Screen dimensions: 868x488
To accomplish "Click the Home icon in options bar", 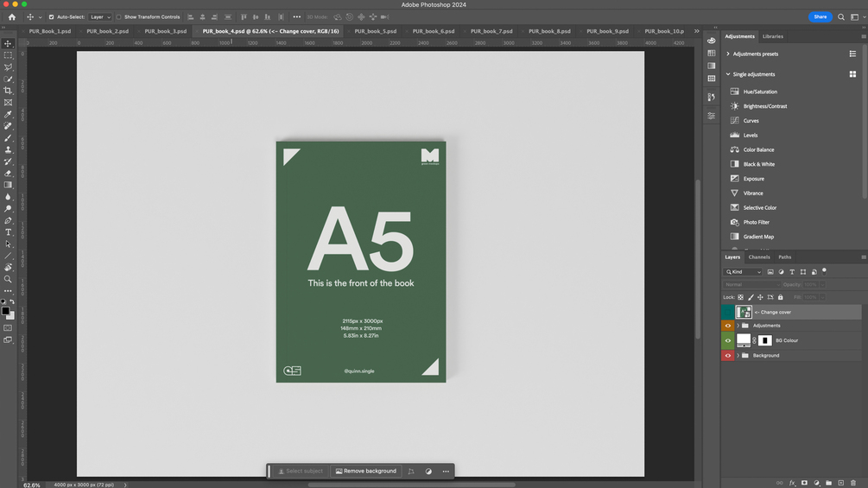I will click(x=11, y=17).
